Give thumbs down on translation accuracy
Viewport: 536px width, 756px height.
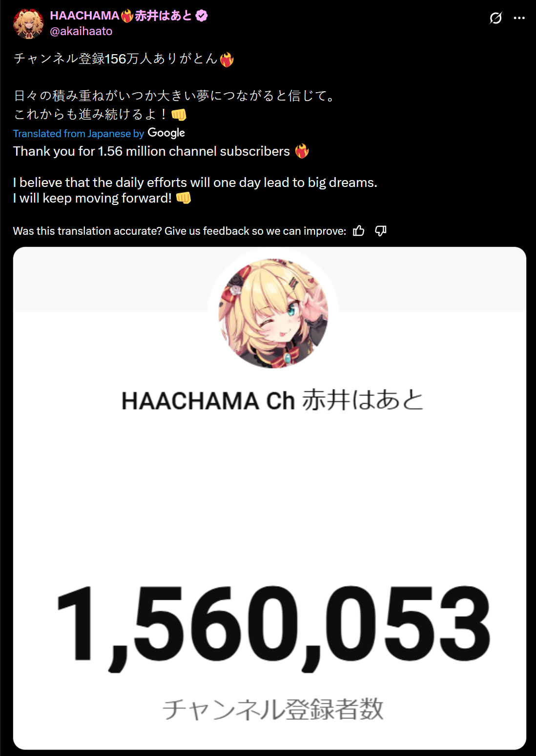[381, 231]
